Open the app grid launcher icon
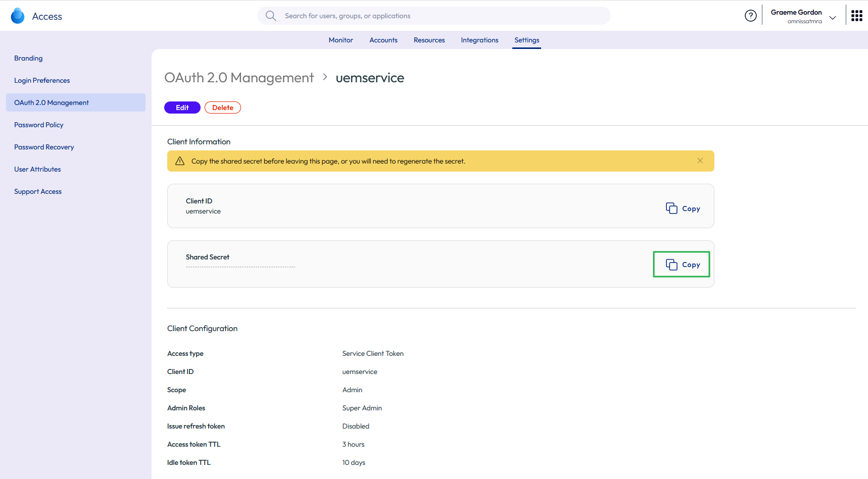The height and width of the screenshot is (479, 868). pyautogui.click(x=857, y=15)
